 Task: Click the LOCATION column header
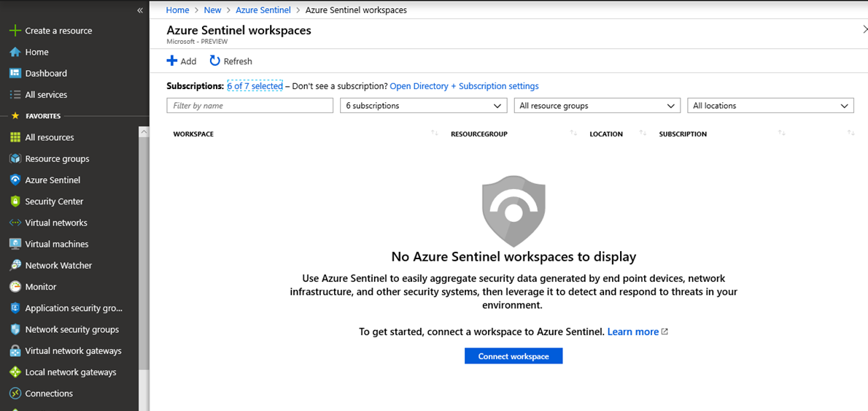pos(606,134)
